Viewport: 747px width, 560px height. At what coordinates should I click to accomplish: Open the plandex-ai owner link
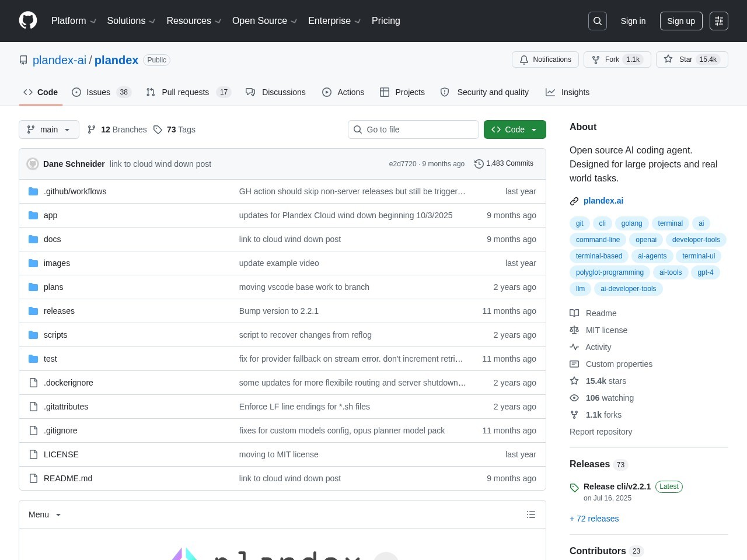[x=60, y=60]
